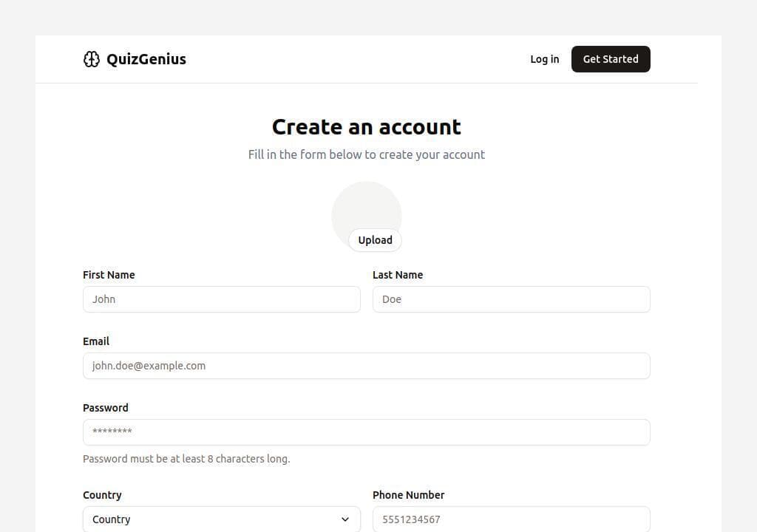Click the QuizGenius brand name text
This screenshot has height=532, width=757.
click(146, 59)
